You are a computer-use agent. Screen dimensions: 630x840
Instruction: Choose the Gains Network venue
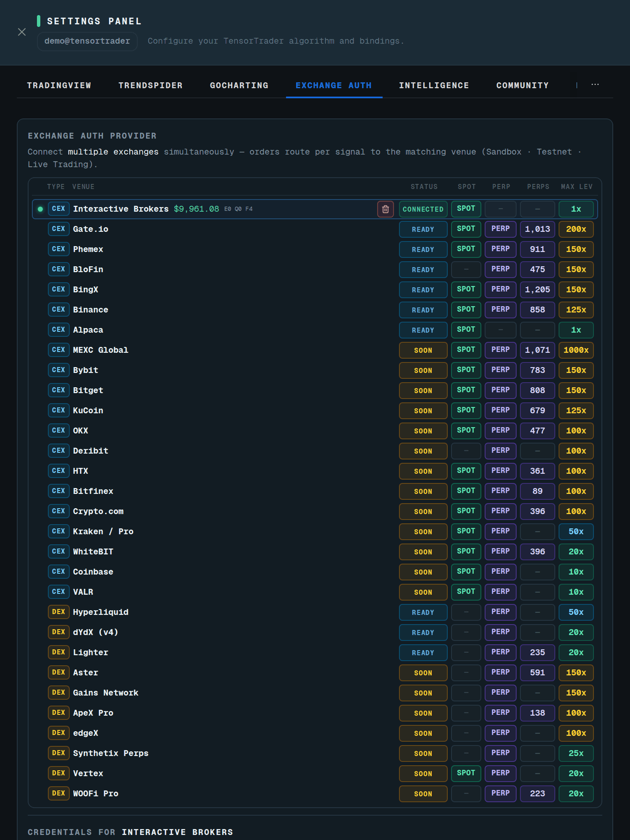(x=315, y=693)
